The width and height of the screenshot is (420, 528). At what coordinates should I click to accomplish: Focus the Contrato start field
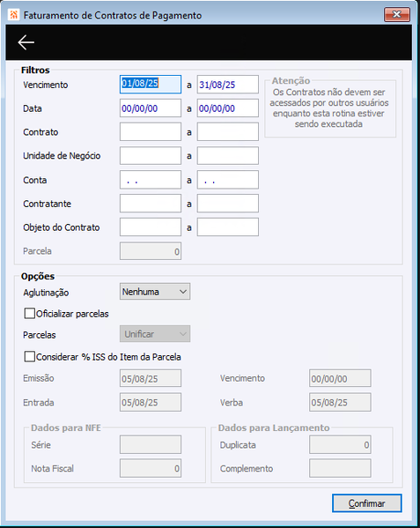point(151,131)
